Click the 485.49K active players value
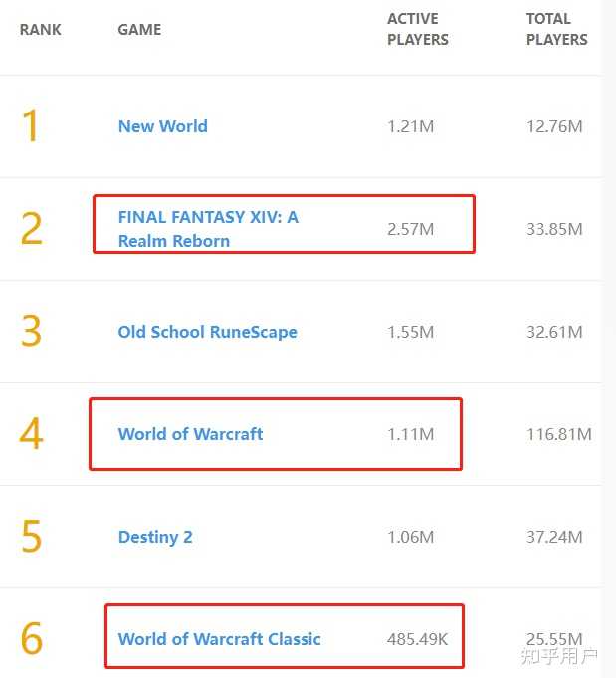Screen dimensions: 616x678 point(417,639)
